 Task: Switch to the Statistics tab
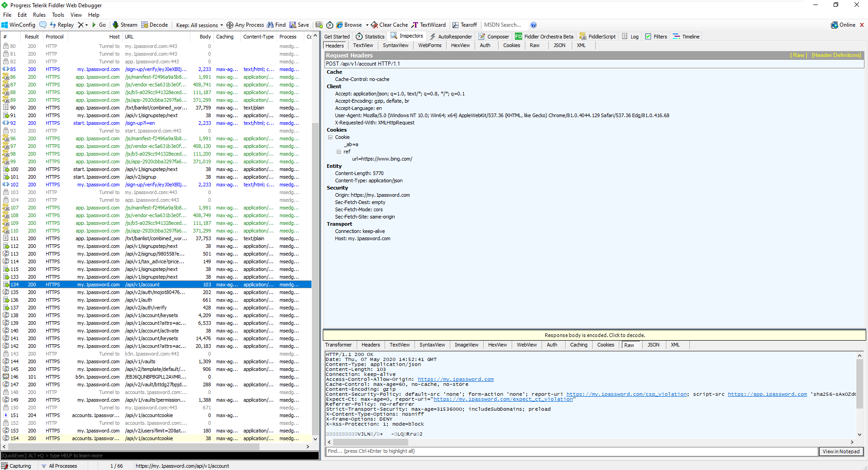point(370,37)
